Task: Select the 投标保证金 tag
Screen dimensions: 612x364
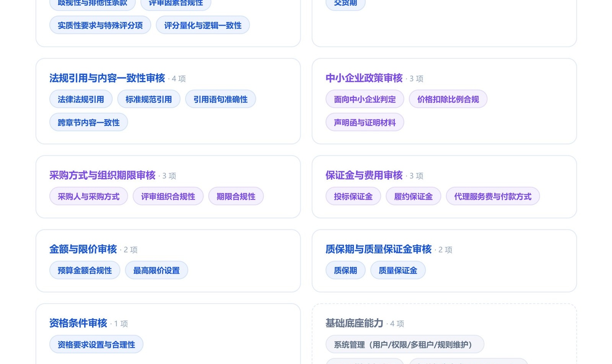Action: point(353,197)
